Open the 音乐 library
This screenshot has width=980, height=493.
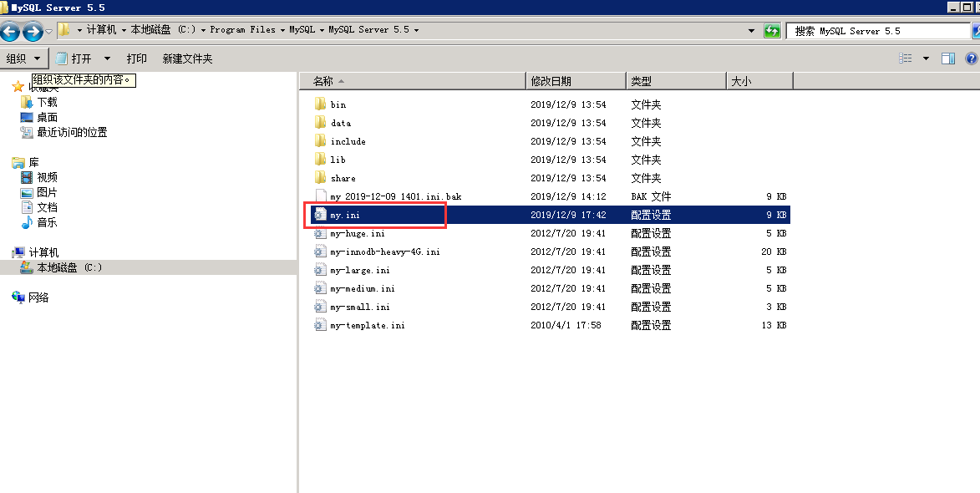click(47, 221)
